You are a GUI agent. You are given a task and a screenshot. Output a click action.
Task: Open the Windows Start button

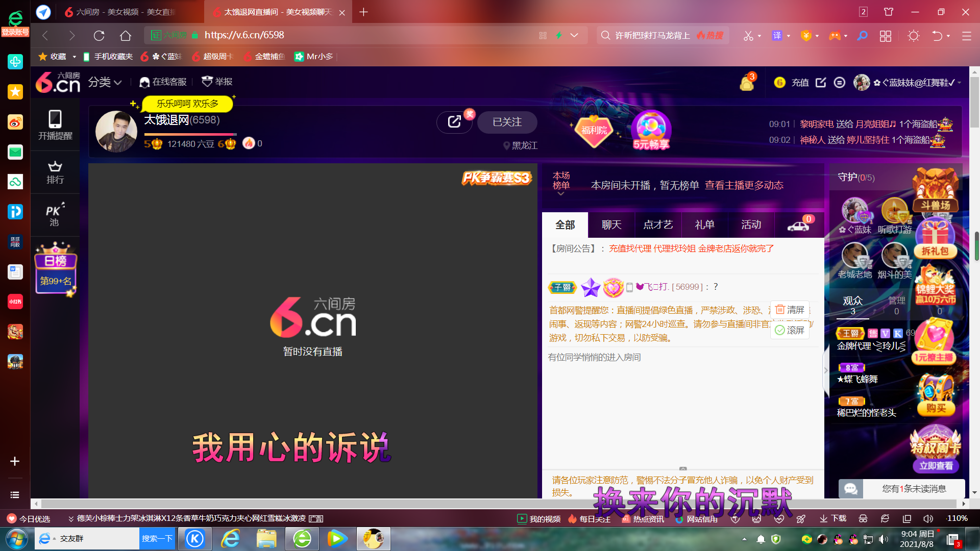(16, 539)
